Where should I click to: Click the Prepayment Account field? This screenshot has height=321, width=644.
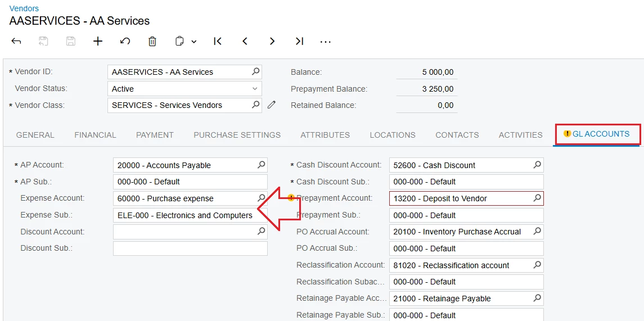[x=467, y=198]
